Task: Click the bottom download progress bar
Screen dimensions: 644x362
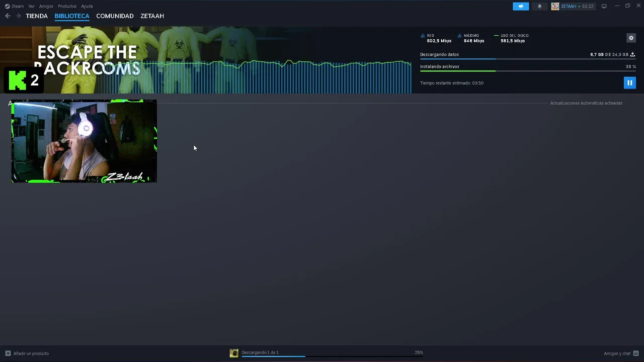Action: [x=332, y=356]
